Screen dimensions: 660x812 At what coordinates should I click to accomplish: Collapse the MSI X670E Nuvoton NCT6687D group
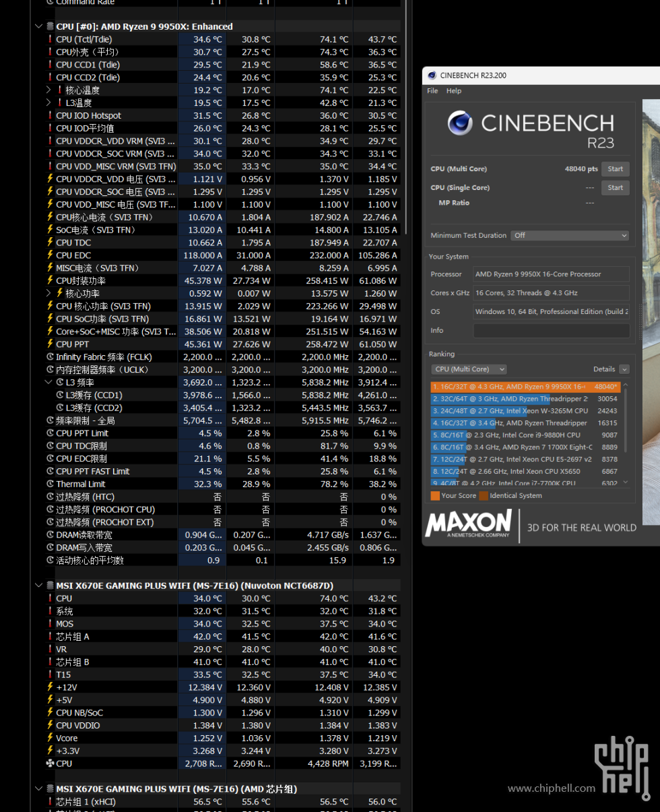(38, 586)
